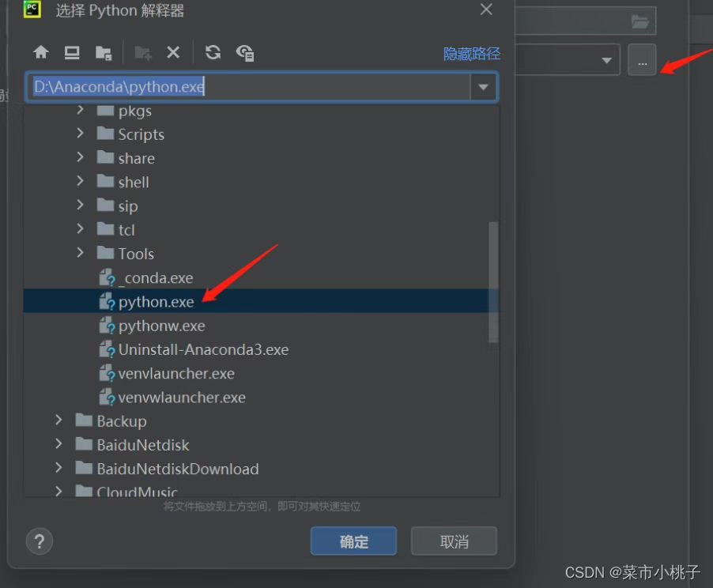Select the Scripts folder row
Viewport: 713px width, 588px height.
pyautogui.click(x=261, y=134)
